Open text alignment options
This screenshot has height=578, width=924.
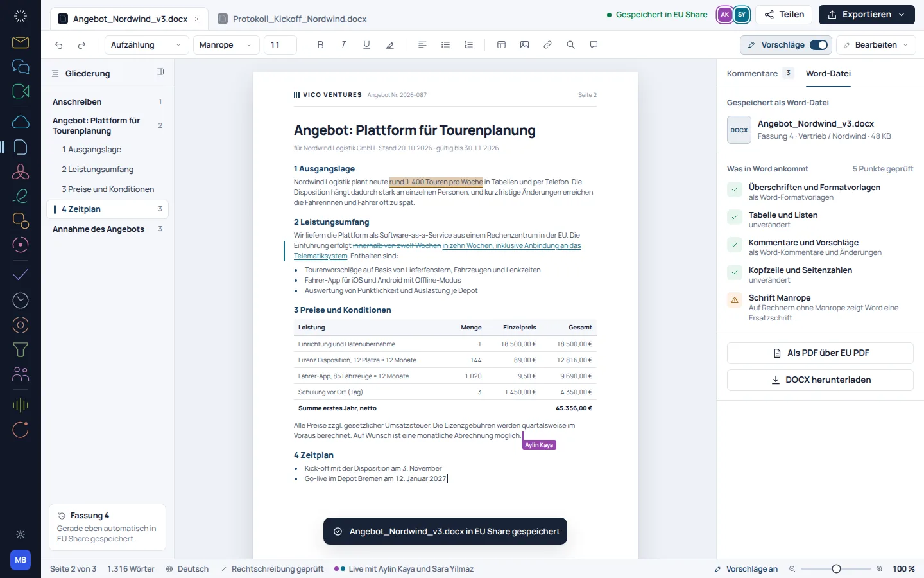[422, 45]
